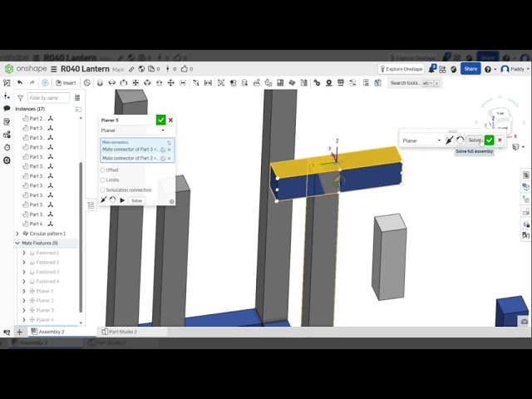
Task: Enable the Simulation connection checkbox
Action: 102,190
